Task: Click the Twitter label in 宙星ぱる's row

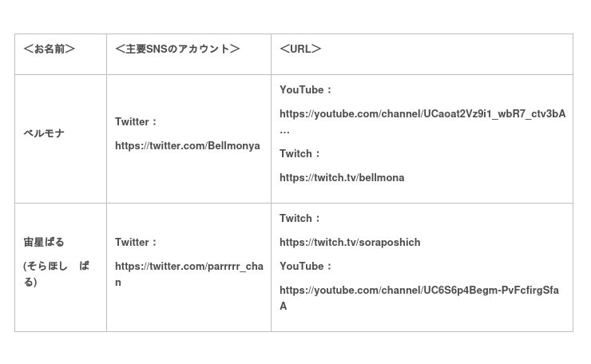Action: click(136, 243)
